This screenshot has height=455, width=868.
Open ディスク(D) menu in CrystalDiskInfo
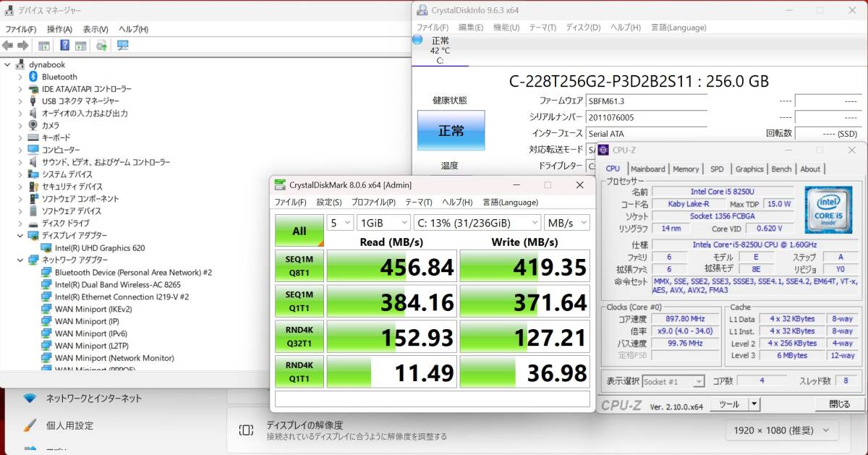[583, 27]
